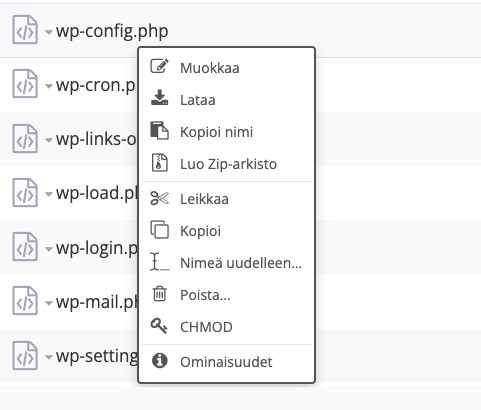This screenshot has height=410, width=481.
Task: Click the scissors icon beside Leikkaa
Action: coord(160,198)
